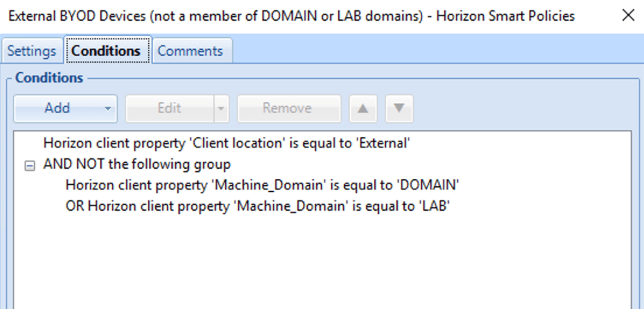
Task: Click the move condition up arrow
Action: tap(363, 109)
